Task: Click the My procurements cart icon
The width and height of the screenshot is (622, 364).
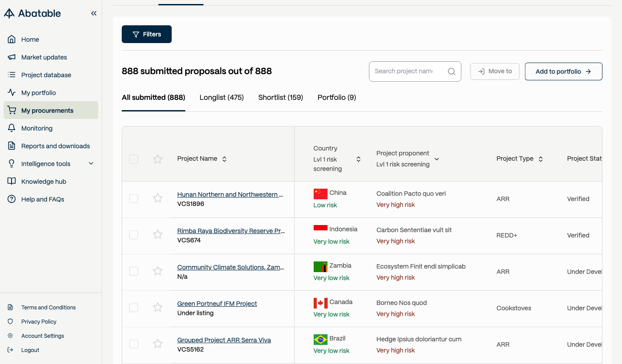Action: [x=12, y=111]
